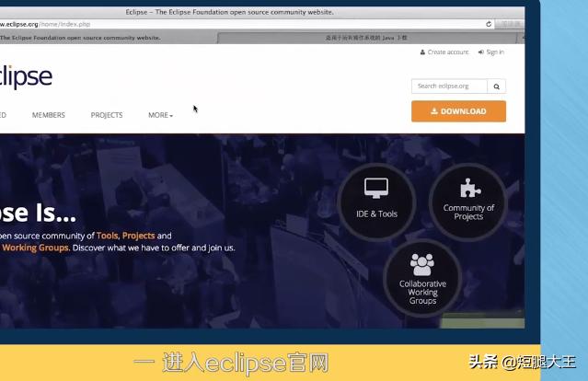Click the Create account link
This screenshot has width=588, height=381.
point(444,52)
